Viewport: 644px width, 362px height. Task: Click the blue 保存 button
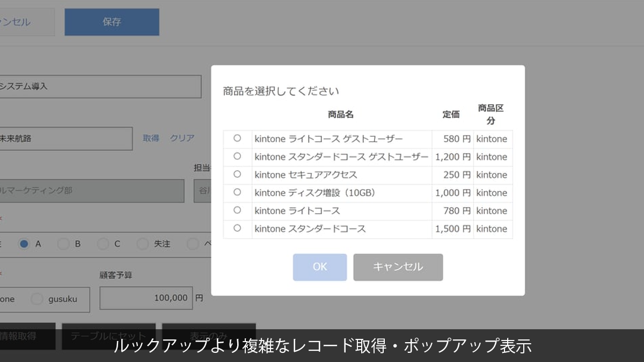tap(112, 22)
